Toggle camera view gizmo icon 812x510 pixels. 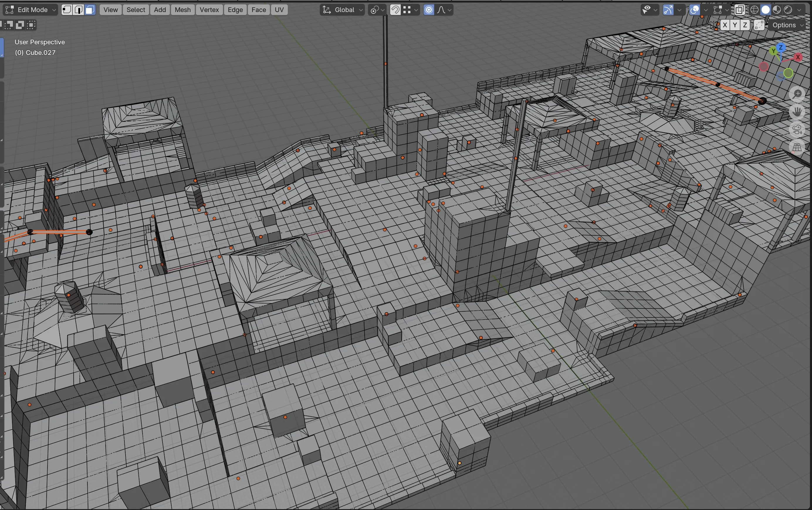click(x=797, y=129)
